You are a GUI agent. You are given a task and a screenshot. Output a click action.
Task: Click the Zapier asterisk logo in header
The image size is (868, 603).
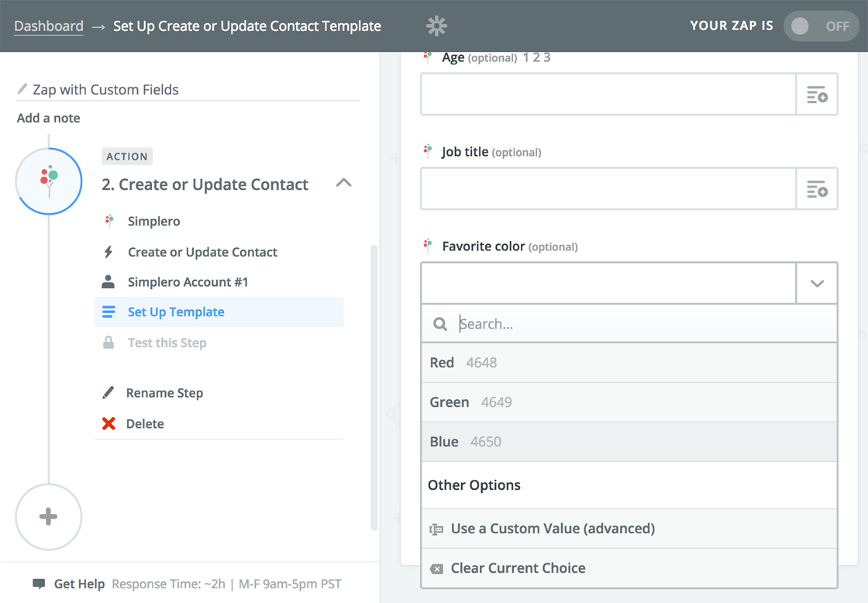tap(436, 26)
